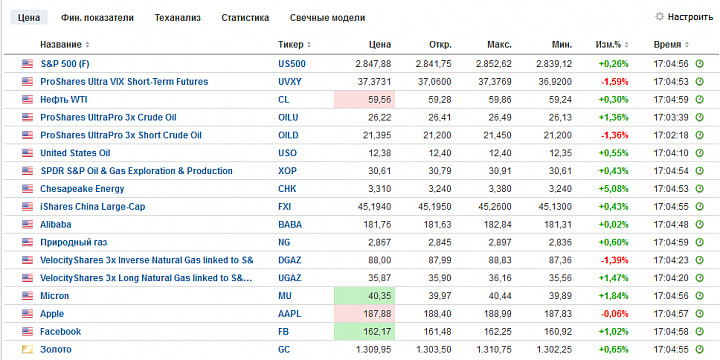Screen dimensions: 720x360
Task: Click the flag icon beside Alibaba
Action: pos(27,225)
